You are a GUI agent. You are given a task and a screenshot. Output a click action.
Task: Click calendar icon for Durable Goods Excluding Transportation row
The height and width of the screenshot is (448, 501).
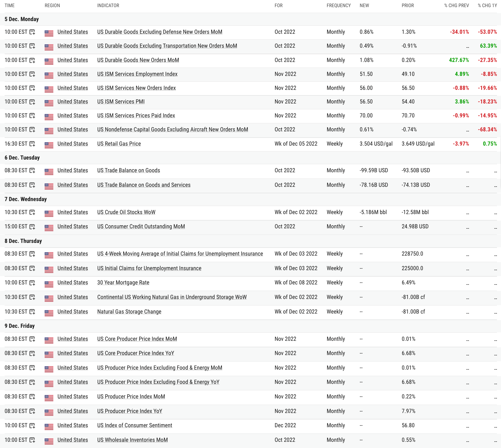32,46
